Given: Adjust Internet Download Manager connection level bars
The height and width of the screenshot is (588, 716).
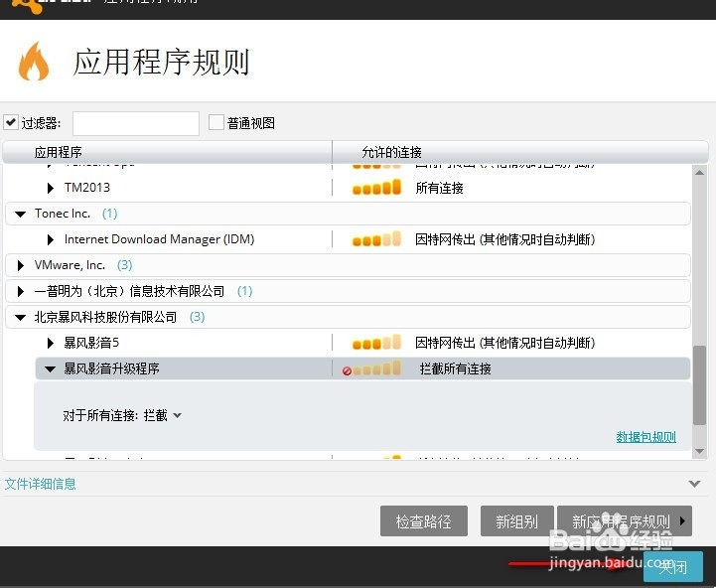Looking at the screenshot, I should click(376, 239).
